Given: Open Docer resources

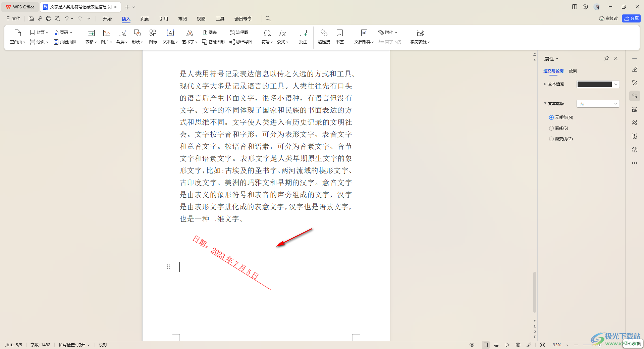Looking at the screenshot, I should click(x=420, y=37).
